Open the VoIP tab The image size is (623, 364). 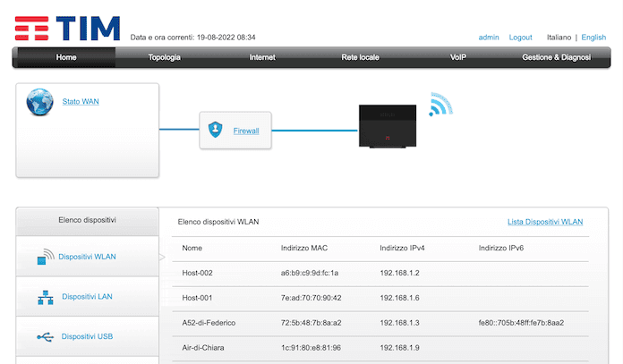click(x=457, y=57)
